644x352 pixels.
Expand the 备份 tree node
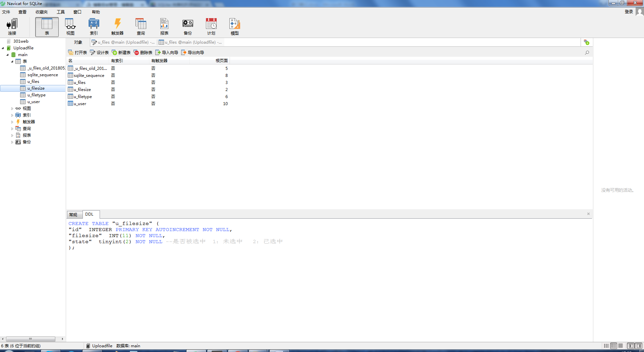(12, 142)
